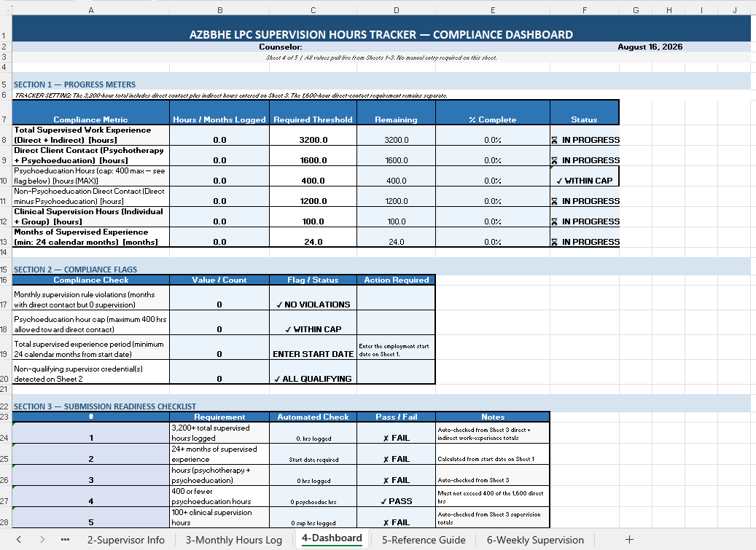Select 'Months of Supervised Experience' metric cell
The image size is (756, 550).
coord(90,237)
